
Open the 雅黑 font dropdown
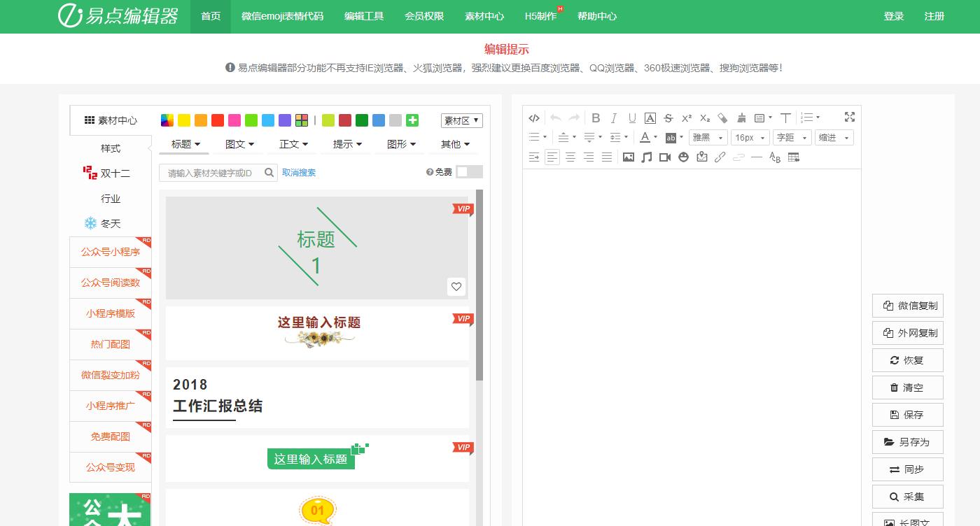tap(707, 137)
